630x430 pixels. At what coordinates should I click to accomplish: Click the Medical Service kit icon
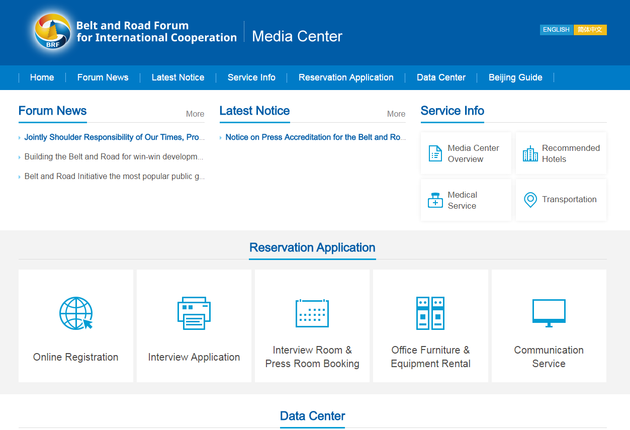(x=435, y=200)
